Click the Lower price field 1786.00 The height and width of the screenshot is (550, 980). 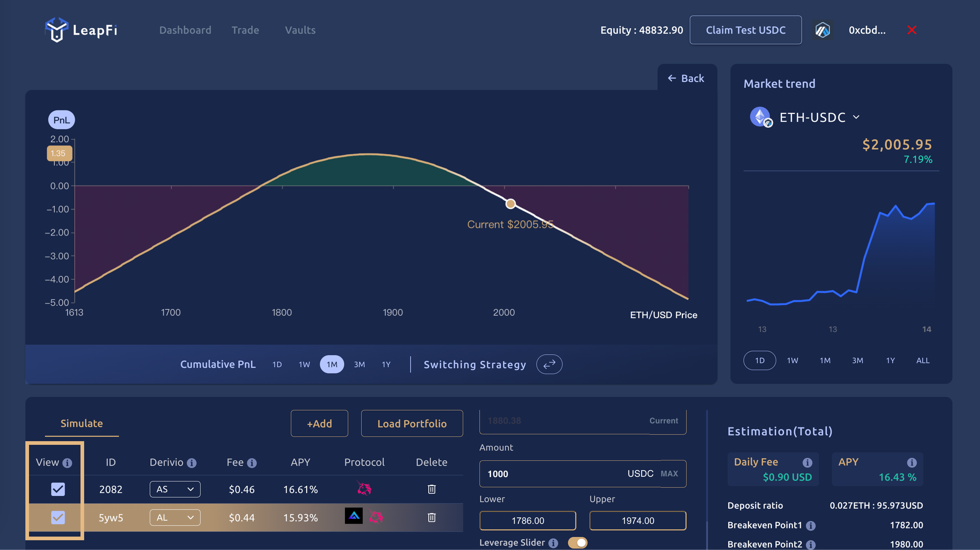(528, 521)
